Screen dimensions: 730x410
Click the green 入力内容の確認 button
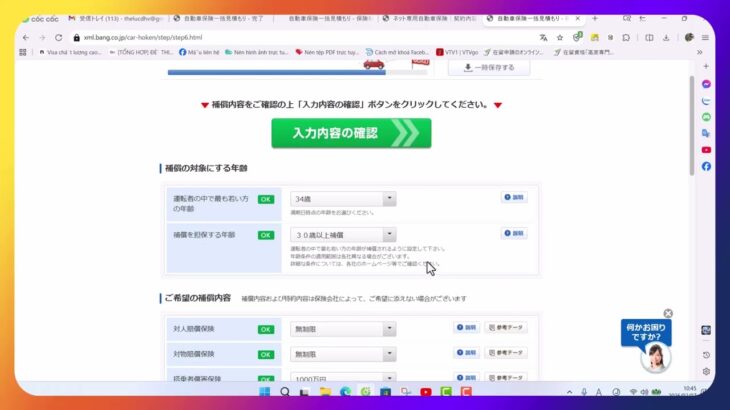(351, 133)
